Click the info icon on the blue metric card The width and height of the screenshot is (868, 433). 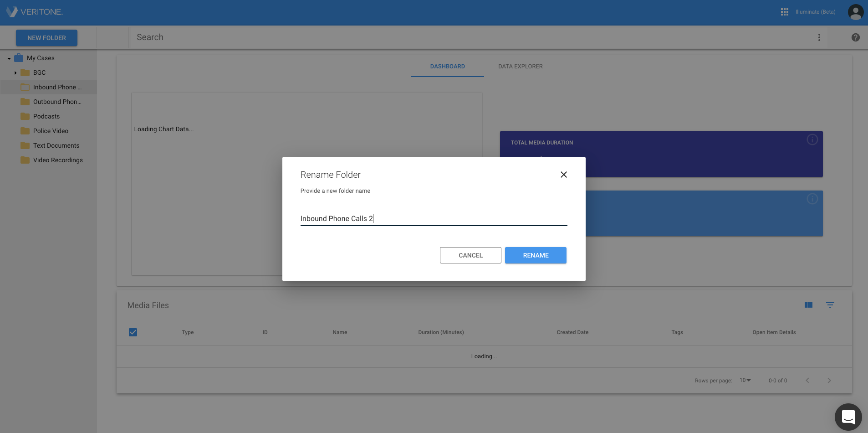click(x=813, y=199)
